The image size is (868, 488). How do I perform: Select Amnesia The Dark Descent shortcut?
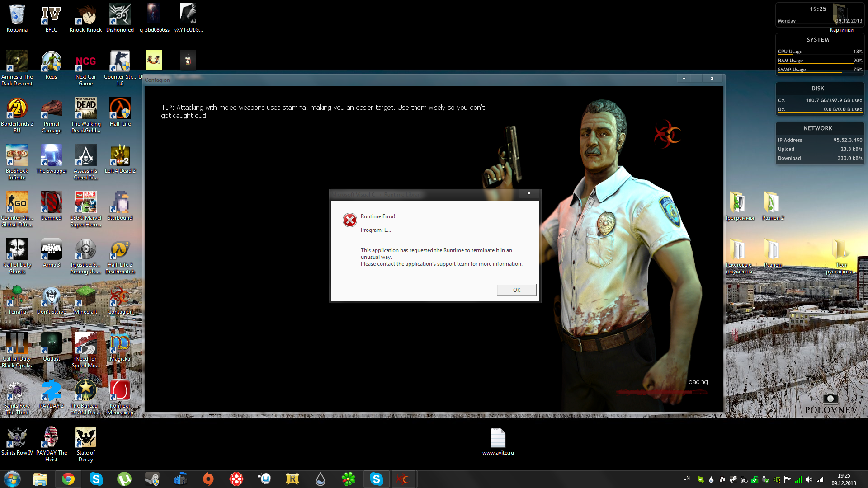tap(17, 68)
